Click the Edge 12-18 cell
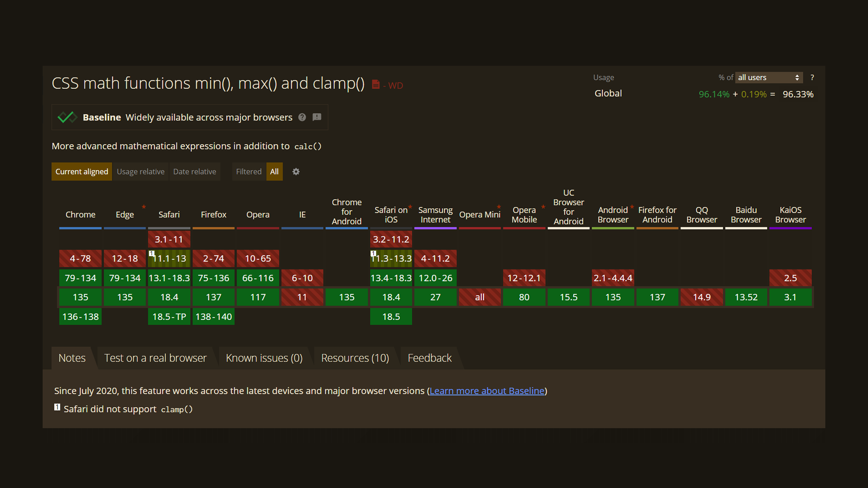 (125, 258)
